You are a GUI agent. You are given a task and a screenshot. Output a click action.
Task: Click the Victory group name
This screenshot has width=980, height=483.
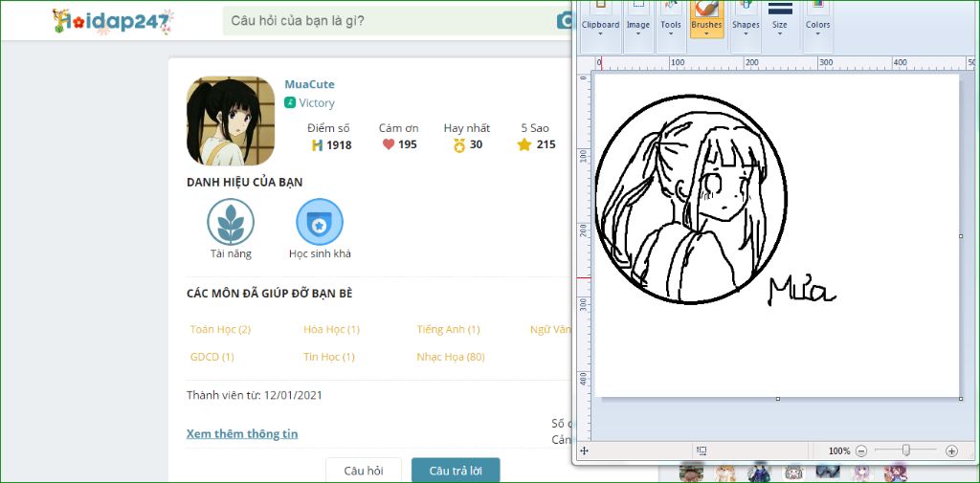(316, 103)
